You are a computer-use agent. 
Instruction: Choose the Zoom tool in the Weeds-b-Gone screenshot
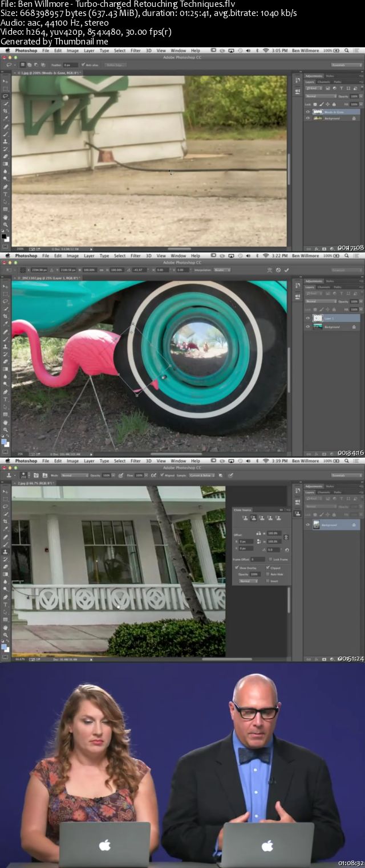[x=5, y=225]
